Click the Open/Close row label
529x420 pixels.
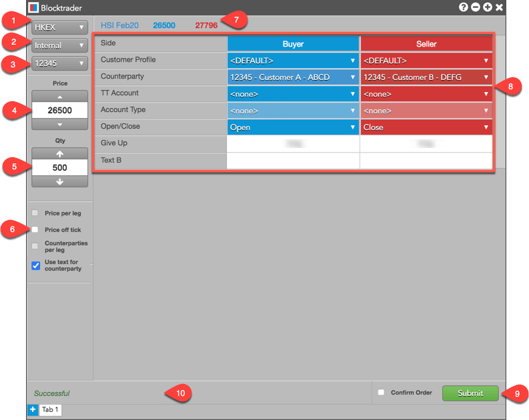click(120, 127)
